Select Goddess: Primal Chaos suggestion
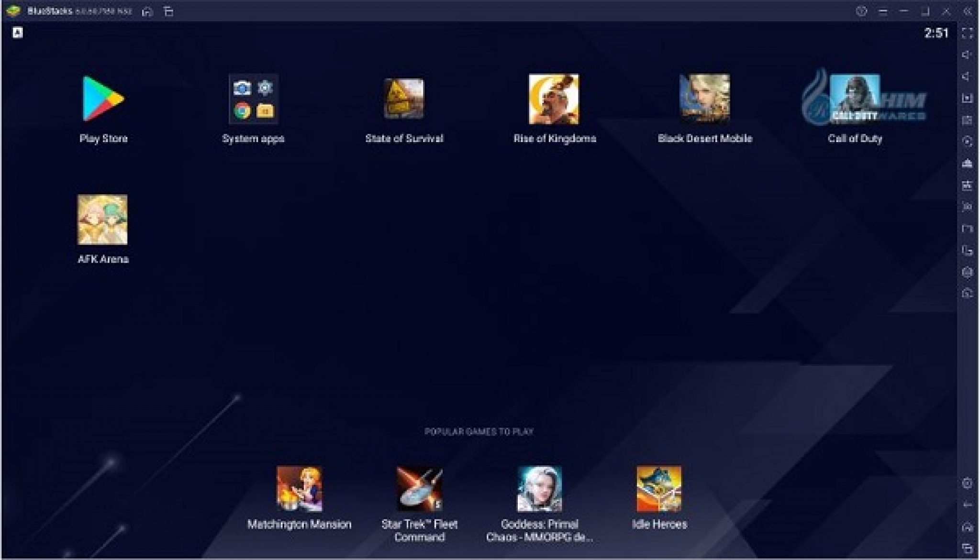 coord(539,489)
